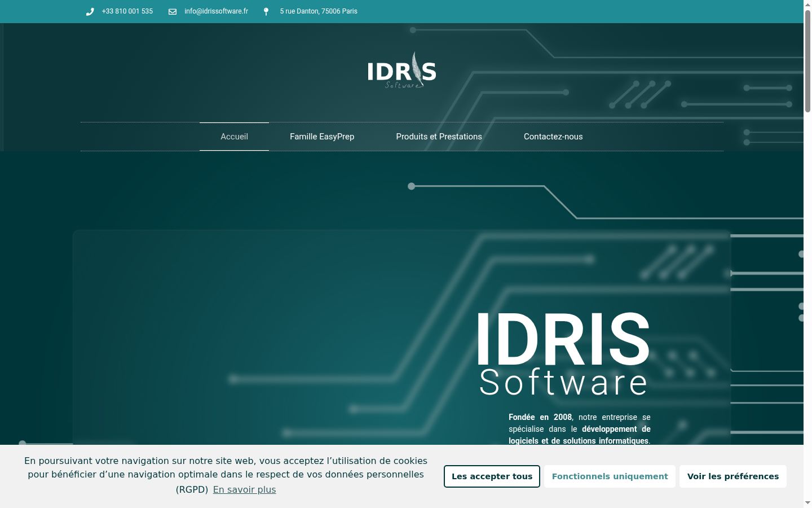Click the large IDRIS hero heading
The width and height of the screenshot is (812, 508).
point(563,339)
